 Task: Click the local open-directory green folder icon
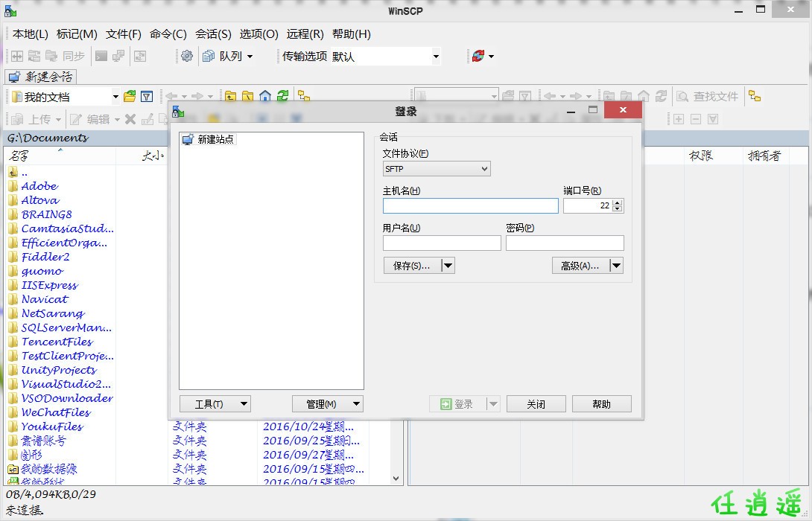click(130, 96)
